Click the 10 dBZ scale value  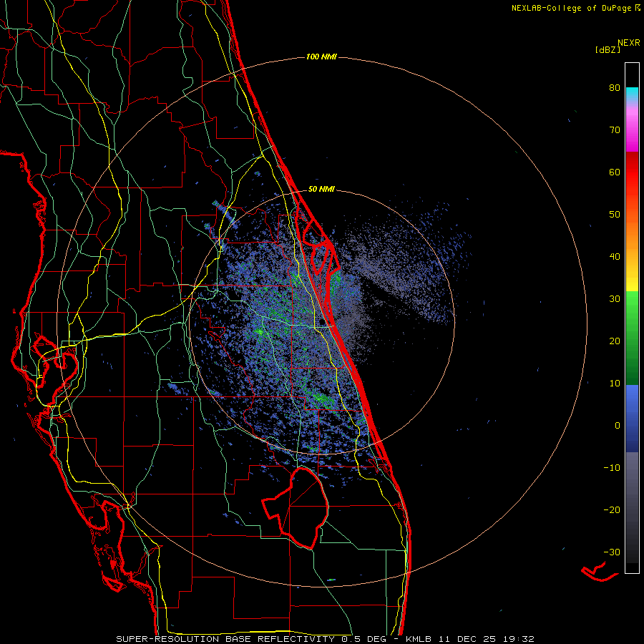(615, 384)
